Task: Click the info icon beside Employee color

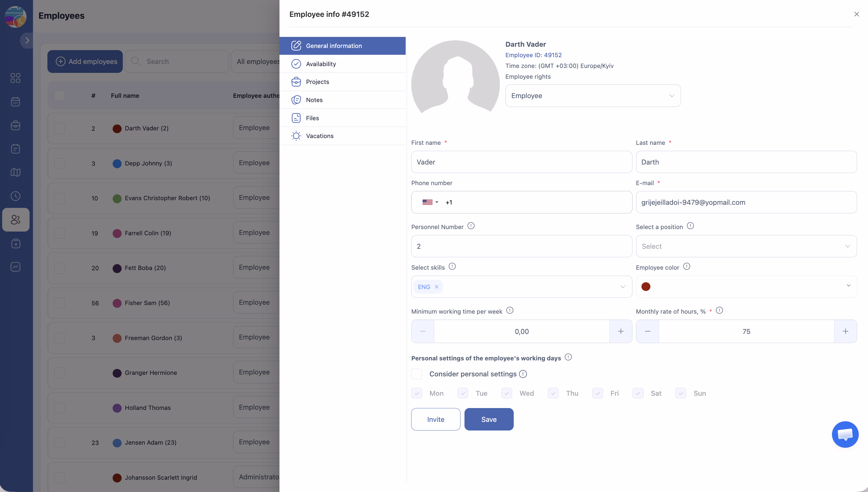Action: click(x=686, y=266)
